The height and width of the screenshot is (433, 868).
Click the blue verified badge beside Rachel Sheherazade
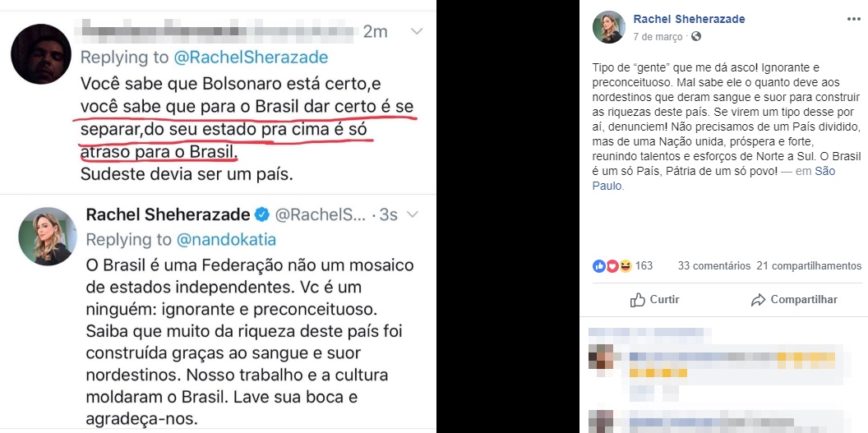point(262,214)
